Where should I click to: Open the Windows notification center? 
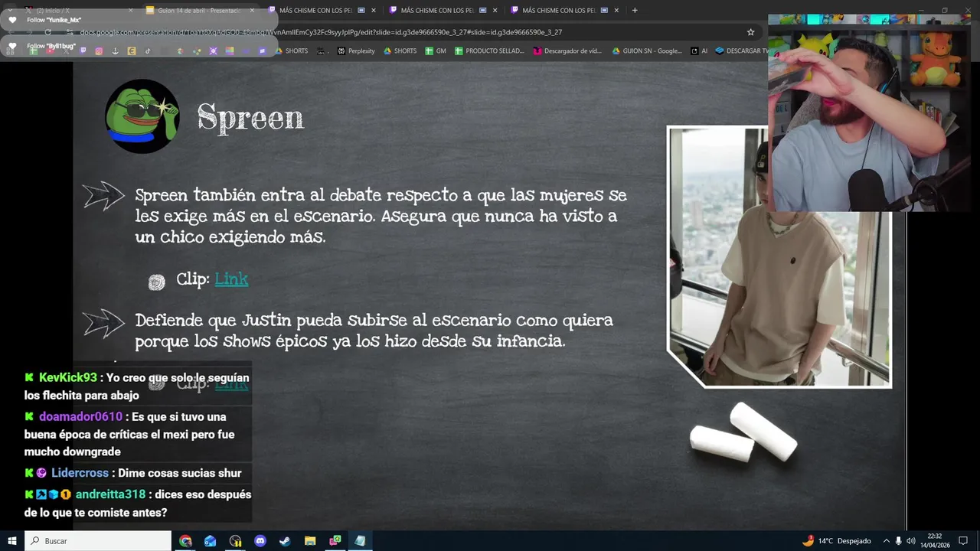(963, 540)
